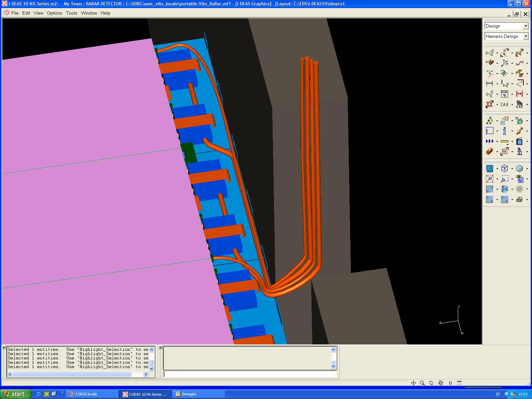532x399 pixels.
Task: Click the rotate arrows icon in status bar
Action: click(431, 383)
